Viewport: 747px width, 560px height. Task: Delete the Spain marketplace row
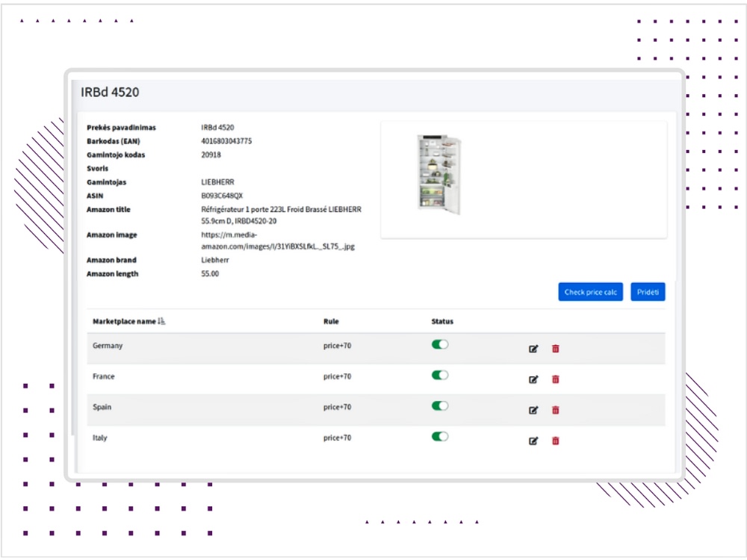pos(556,410)
